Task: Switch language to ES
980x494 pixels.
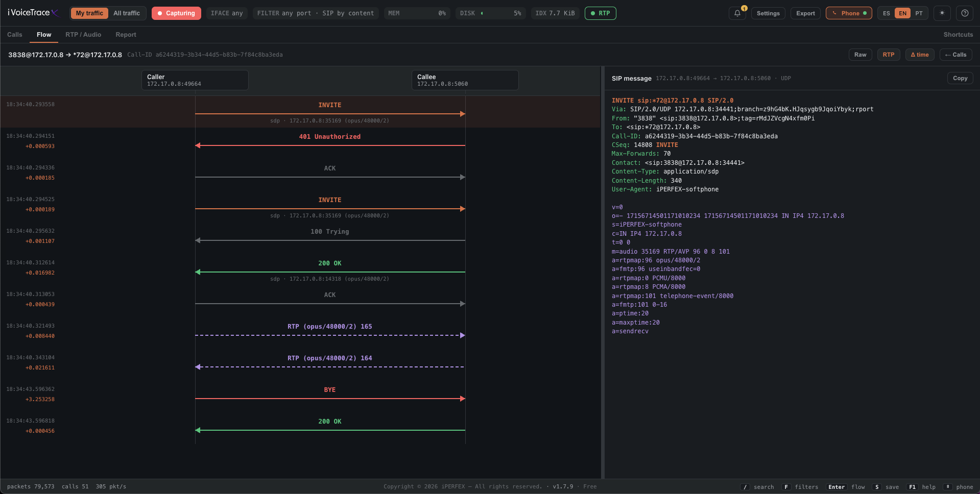Action: click(x=887, y=13)
